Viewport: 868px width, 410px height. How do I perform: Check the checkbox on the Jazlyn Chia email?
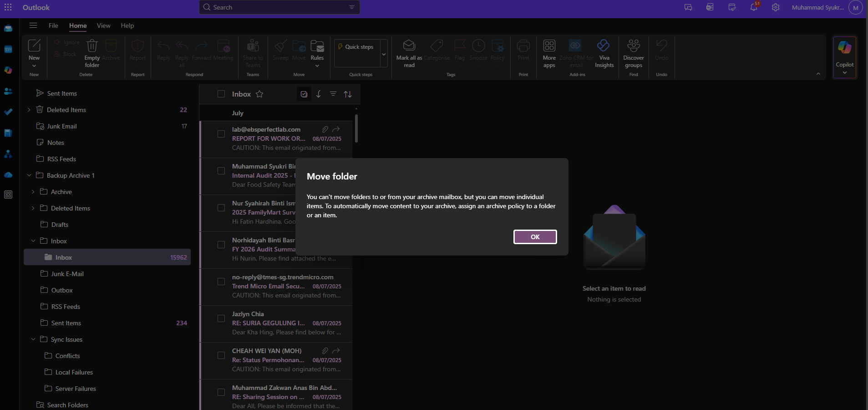pos(221,318)
